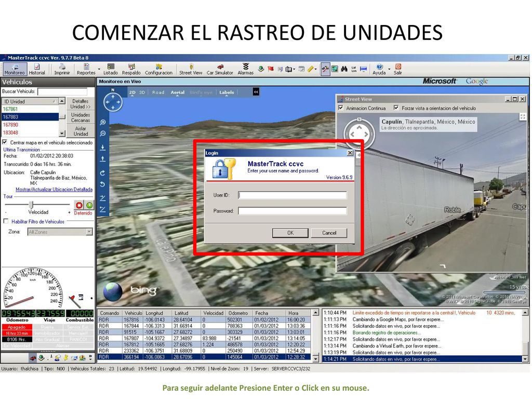
Task: Open the Monitoreo toolbar button
Action: (14, 69)
